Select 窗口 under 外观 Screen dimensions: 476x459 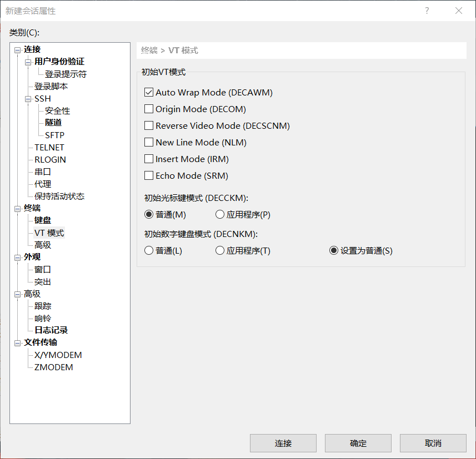pyautogui.click(x=43, y=269)
